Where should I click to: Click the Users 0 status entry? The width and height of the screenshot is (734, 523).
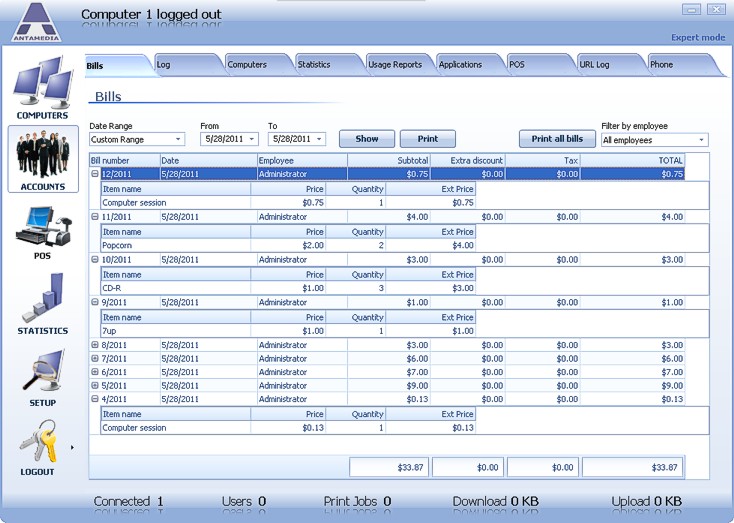point(244,501)
